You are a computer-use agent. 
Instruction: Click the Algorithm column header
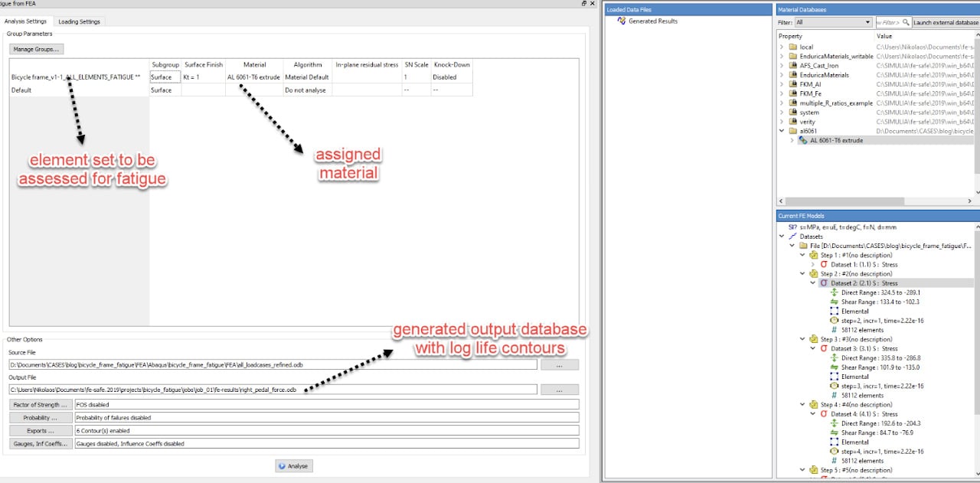click(x=307, y=65)
